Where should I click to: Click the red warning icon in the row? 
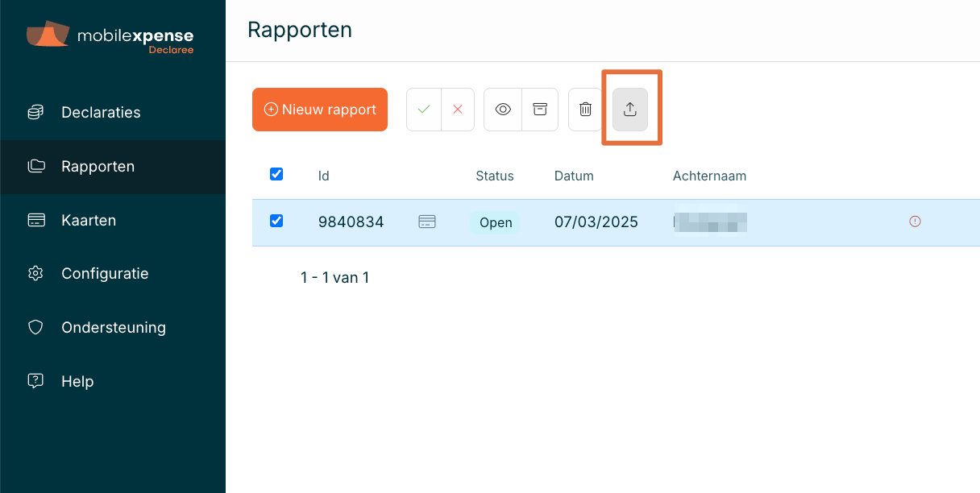pyautogui.click(x=915, y=222)
